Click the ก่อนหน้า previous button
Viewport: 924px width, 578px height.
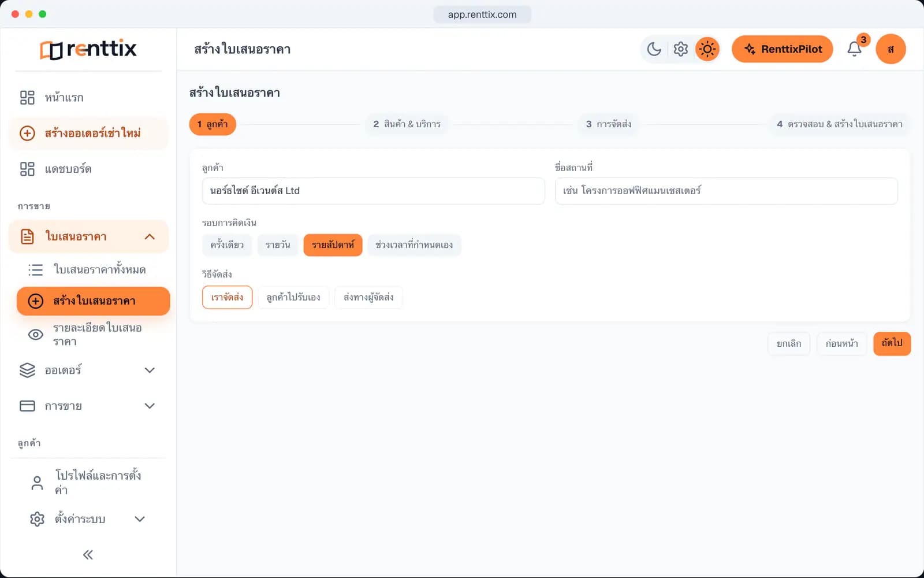click(841, 343)
